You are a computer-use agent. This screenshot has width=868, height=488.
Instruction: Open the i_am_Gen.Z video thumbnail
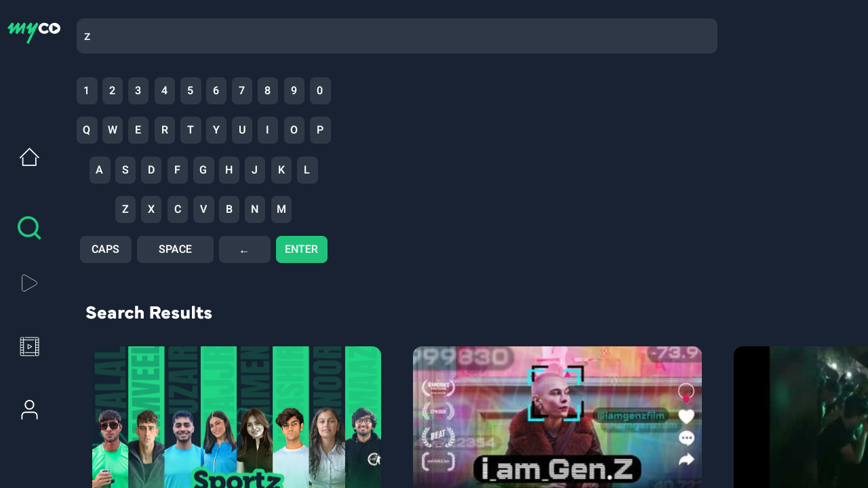coord(557,417)
